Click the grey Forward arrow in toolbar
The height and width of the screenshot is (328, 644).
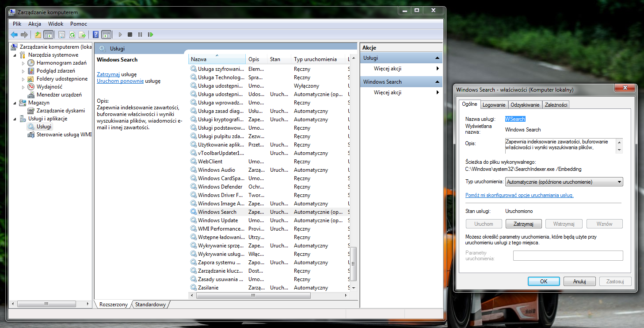[24, 35]
